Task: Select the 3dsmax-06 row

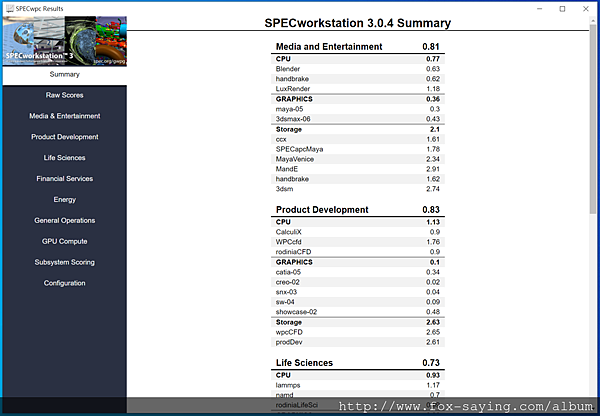Action: tap(358, 119)
